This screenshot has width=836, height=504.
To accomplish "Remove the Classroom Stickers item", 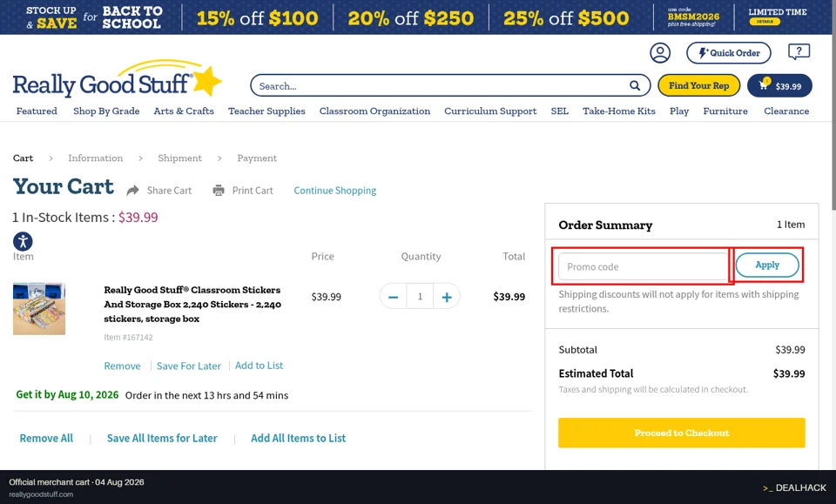I will pyautogui.click(x=122, y=366).
